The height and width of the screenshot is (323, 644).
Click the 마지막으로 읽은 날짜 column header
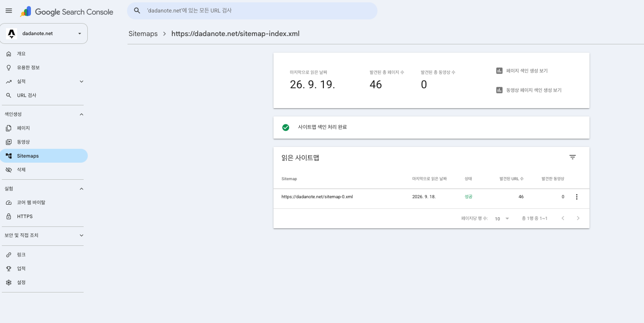[430, 179]
